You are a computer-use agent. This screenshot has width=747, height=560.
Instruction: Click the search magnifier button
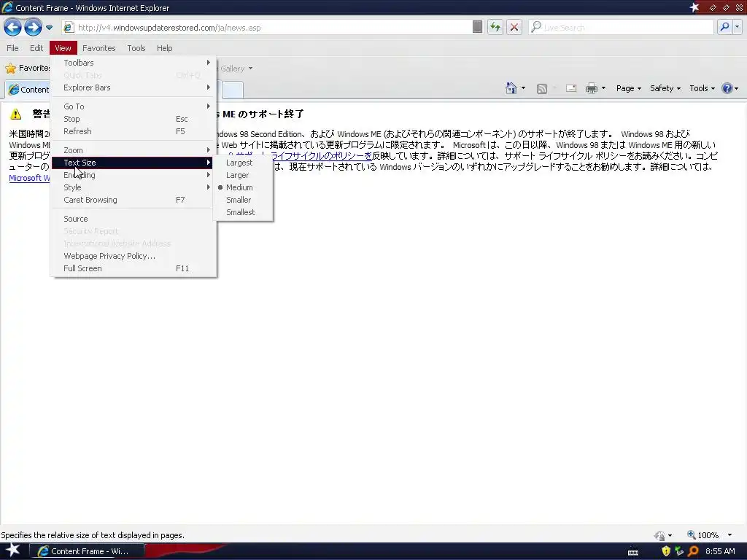[724, 27]
